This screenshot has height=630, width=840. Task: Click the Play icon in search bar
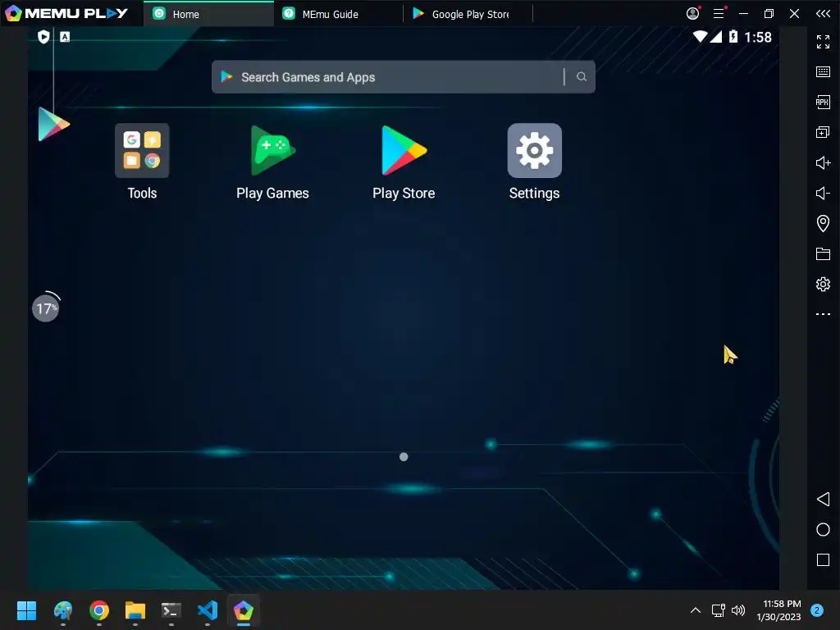pyautogui.click(x=226, y=76)
